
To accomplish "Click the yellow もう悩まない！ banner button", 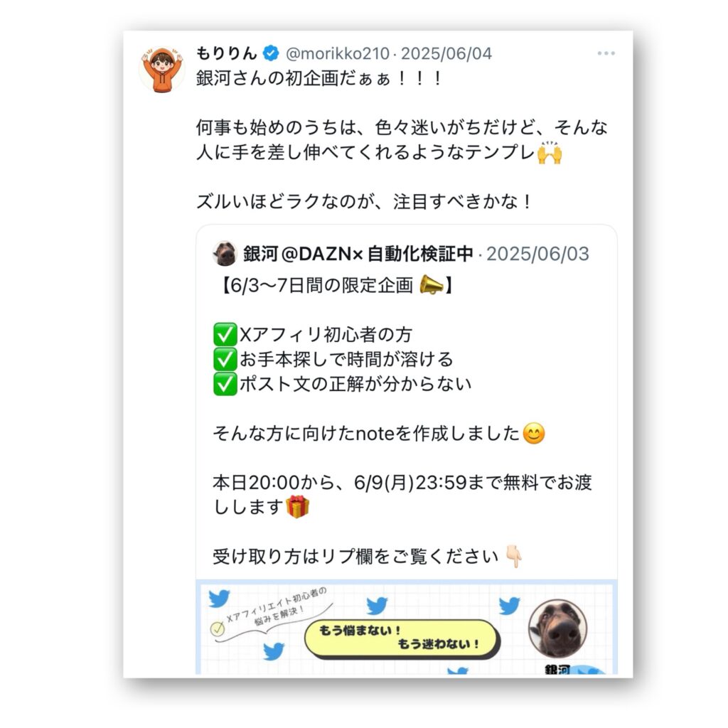I will pyautogui.click(x=402, y=639).
